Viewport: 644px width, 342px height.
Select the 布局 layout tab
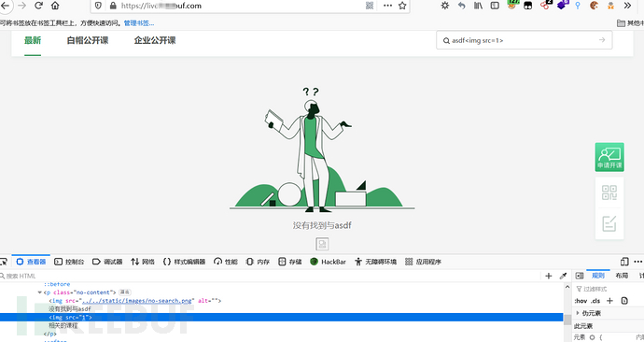[622, 276]
